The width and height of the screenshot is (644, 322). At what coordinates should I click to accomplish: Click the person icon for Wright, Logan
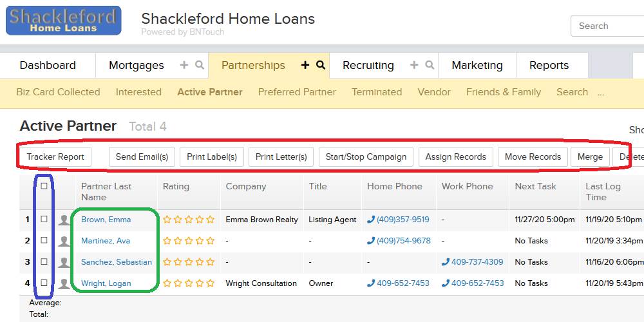tap(64, 283)
